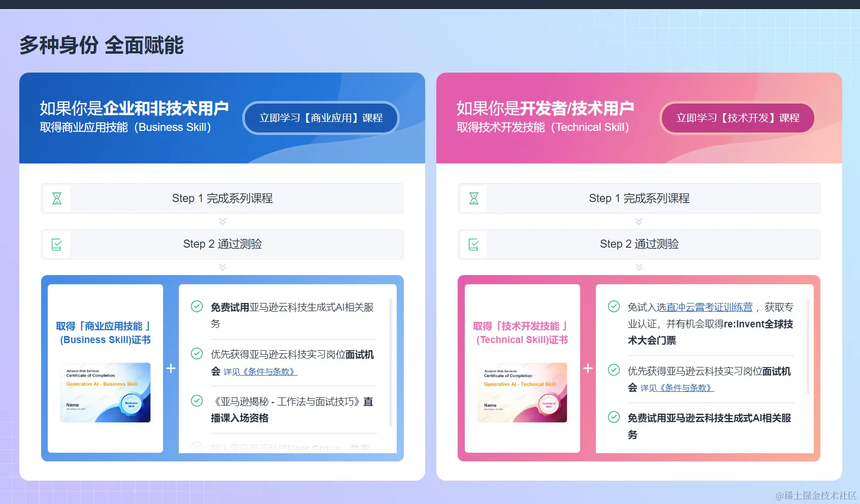
Task: Click 立即学习【技术开发】课程 button
Action: (737, 118)
